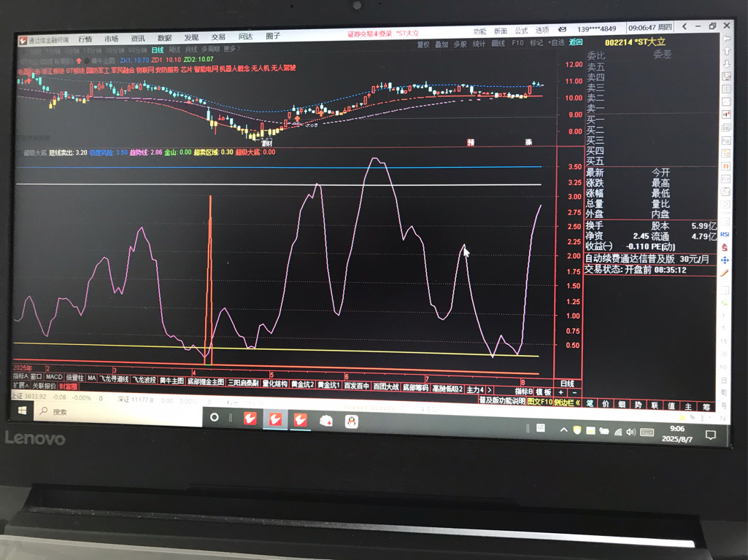The width and height of the screenshot is (748, 560).
Task: Select the 笔 tab in side panel
Action: tap(590, 403)
